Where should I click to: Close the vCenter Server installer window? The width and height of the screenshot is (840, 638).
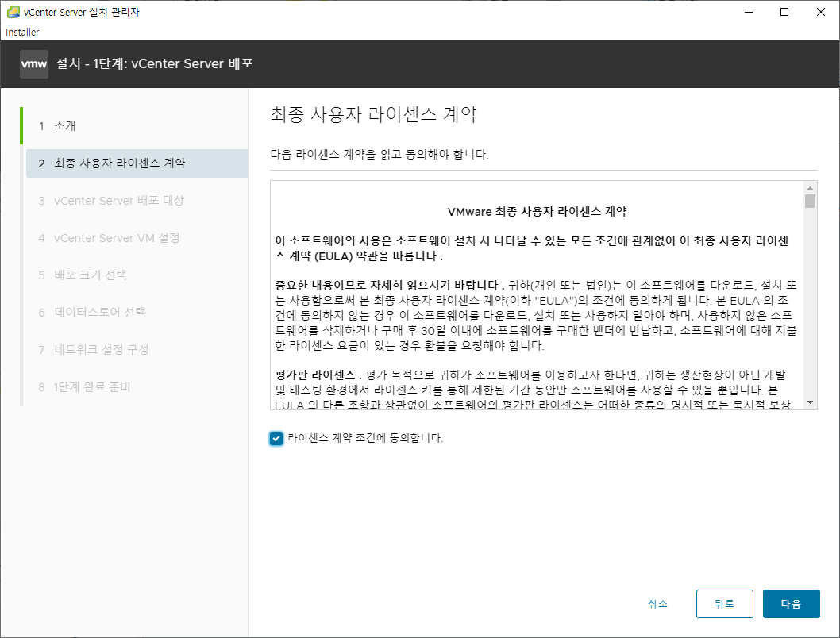tap(821, 12)
